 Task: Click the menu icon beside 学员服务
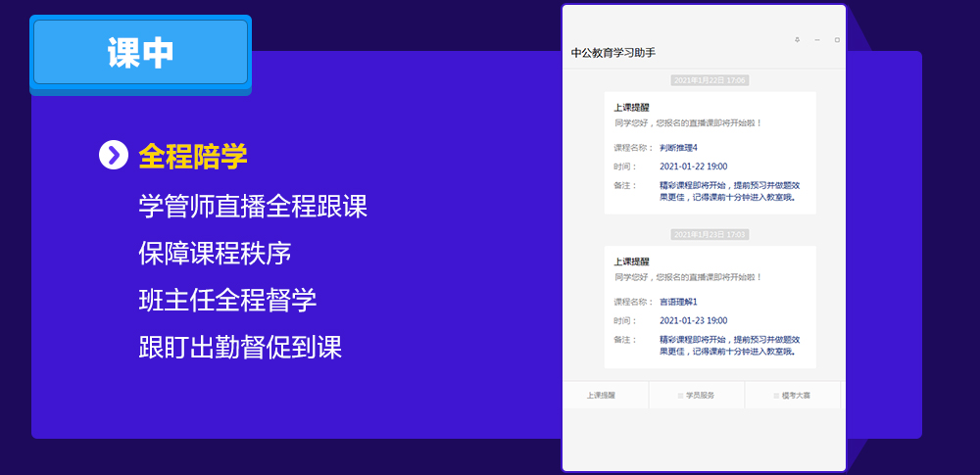(679, 396)
